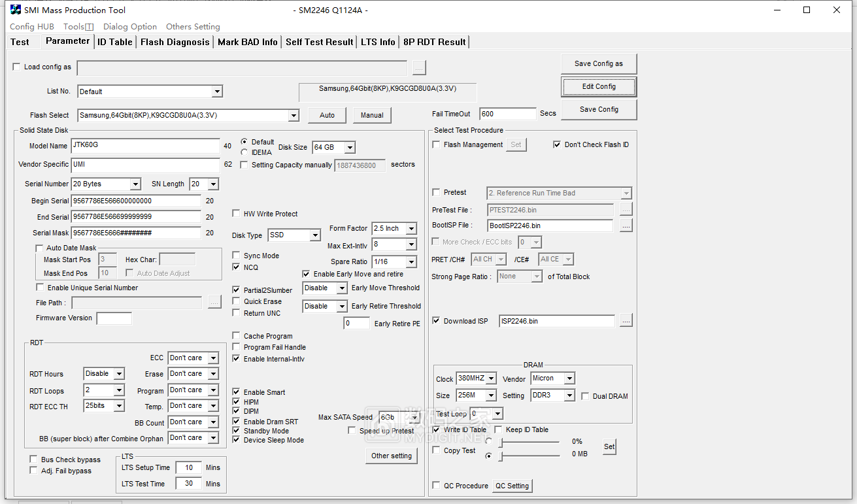Open Flash Diagnosis tab
Viewport: 857px width, 504px height.
point(175,42)
